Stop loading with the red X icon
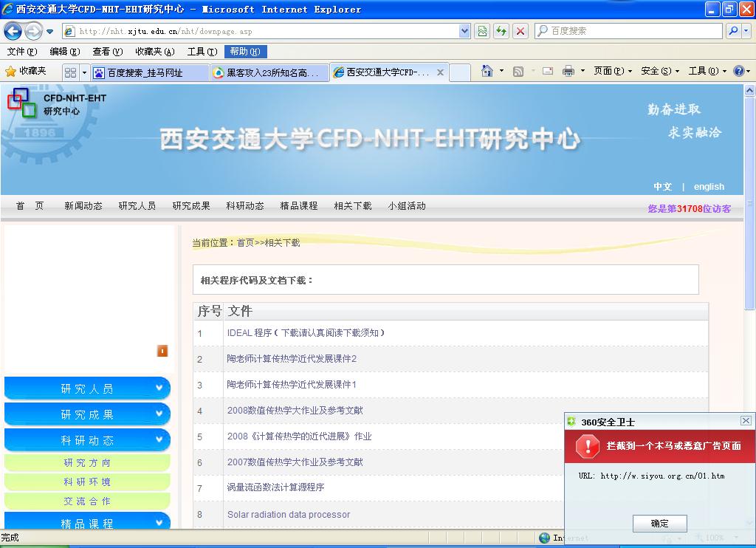The height and width of the screenshot is (548, 756). coord(520,31)
